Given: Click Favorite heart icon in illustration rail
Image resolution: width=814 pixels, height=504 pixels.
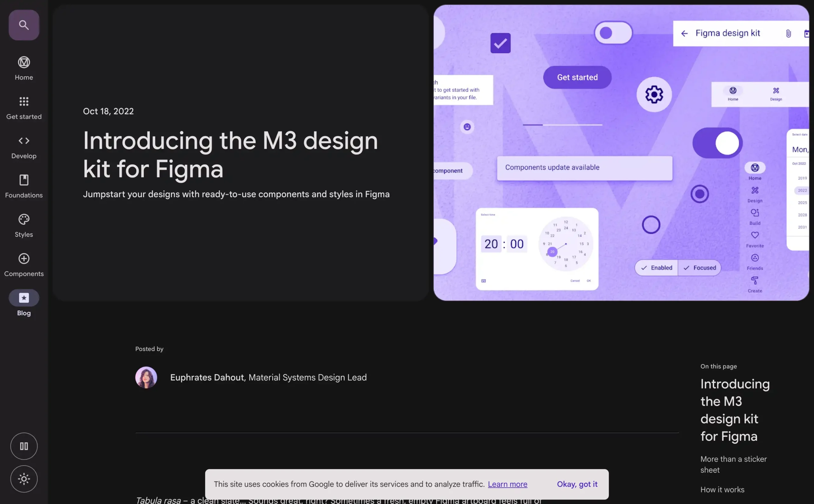Looking at the screenshot, I should (755, 235).
